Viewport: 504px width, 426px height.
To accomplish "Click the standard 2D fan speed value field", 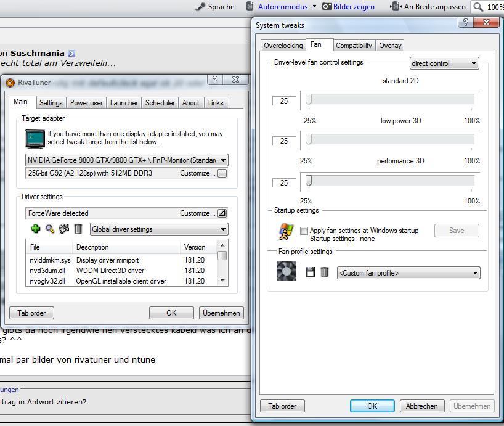I will (283, 101).
